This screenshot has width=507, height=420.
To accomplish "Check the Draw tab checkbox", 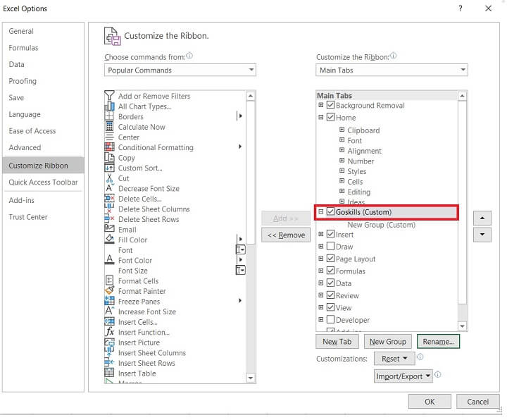I will [331, 247].
